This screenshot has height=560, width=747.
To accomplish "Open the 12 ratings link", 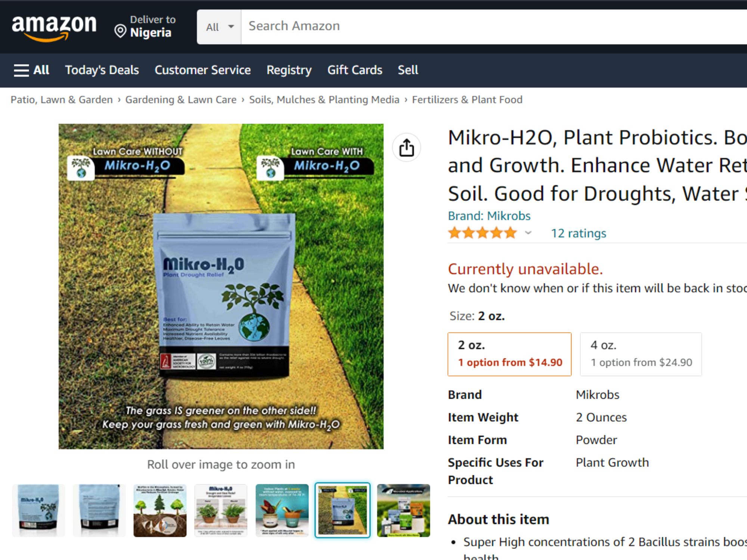I will pos(579,233).
